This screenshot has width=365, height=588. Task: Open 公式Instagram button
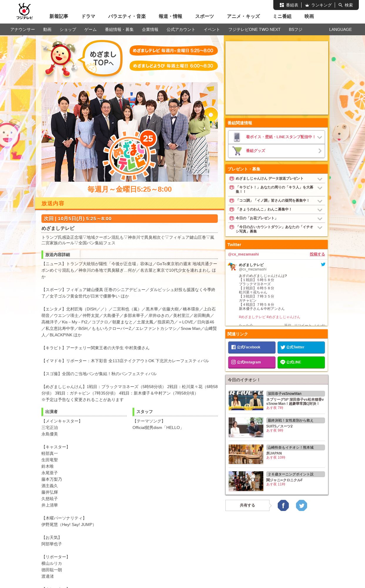pos(252,362)
